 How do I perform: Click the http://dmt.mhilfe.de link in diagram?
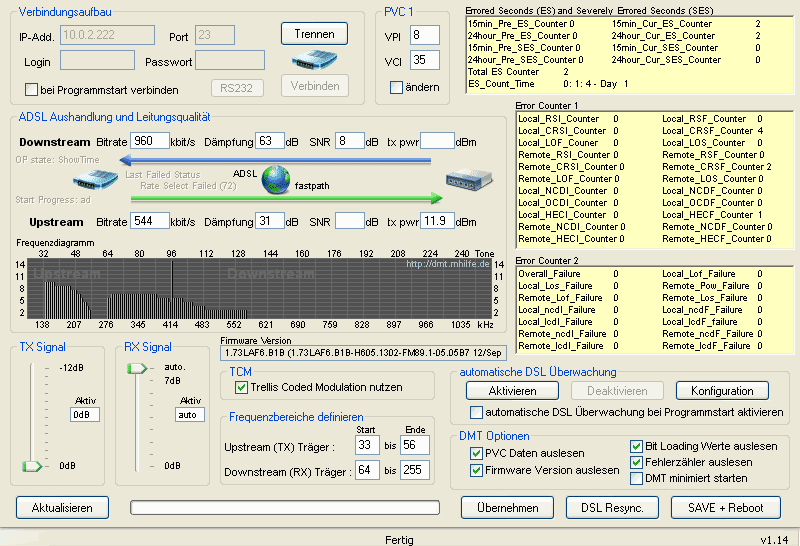point(447,264)
